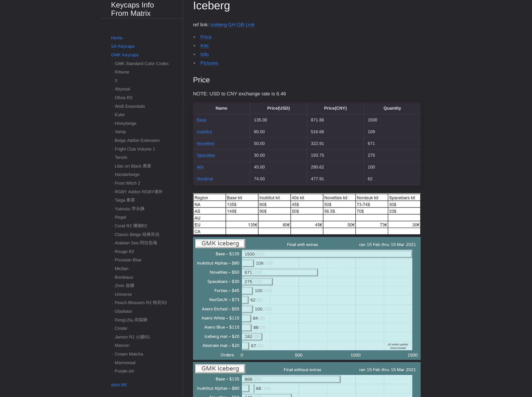Click the 'Final without extras' chart image
Viewport: 532px width, 397px height.
point(307,380)
